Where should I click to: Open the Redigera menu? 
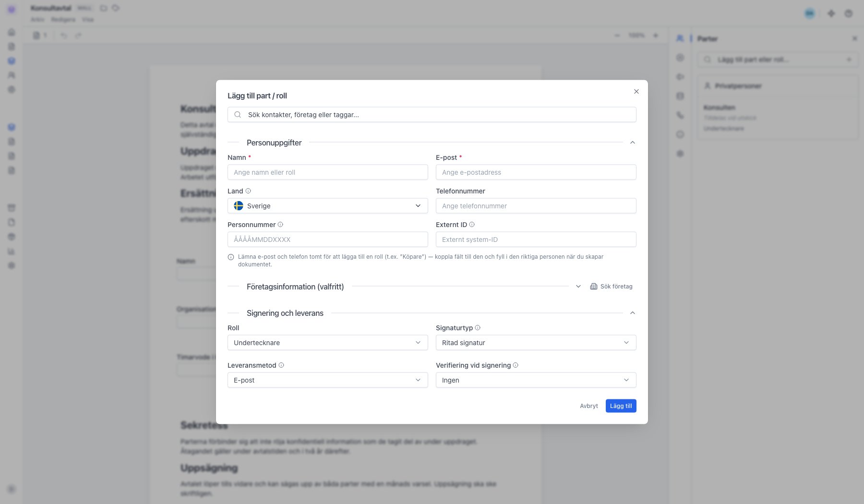click(x=63, y=20)
